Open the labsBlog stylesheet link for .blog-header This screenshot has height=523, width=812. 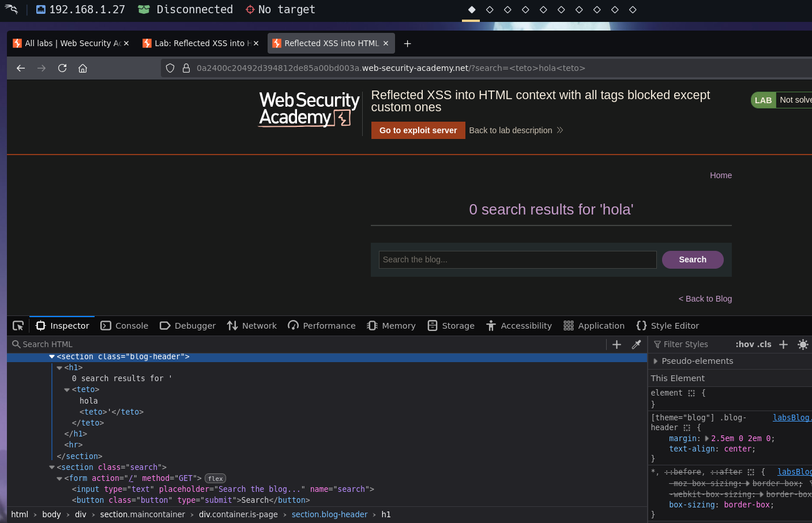click(x=792, y=417)
